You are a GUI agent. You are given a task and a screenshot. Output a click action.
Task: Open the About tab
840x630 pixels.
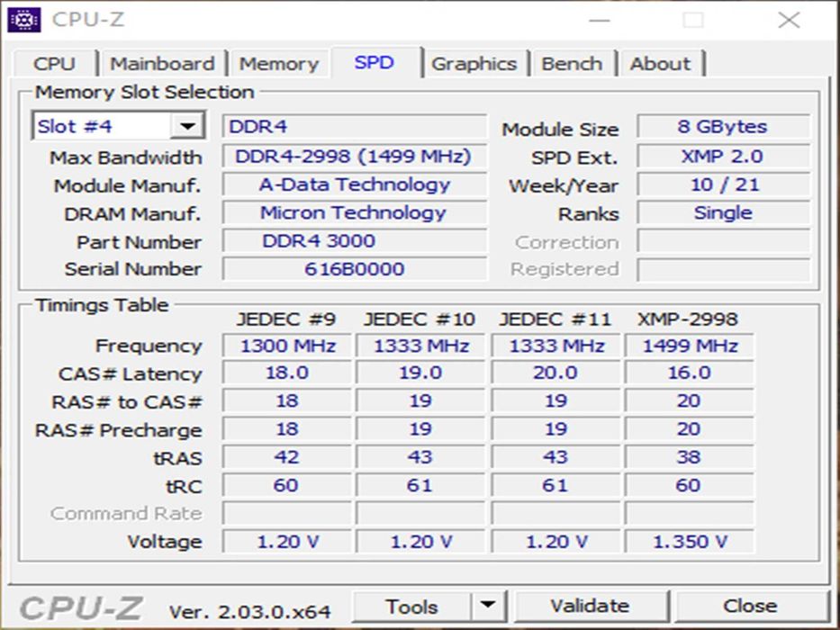point(661,64)
